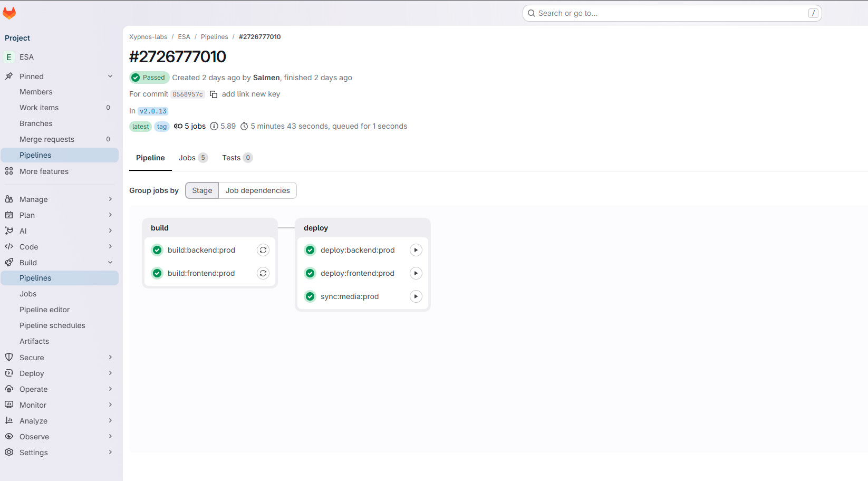Screen dimensions: 868x481
Task: Click the pin icon beside Pinned
Action: 9,76
